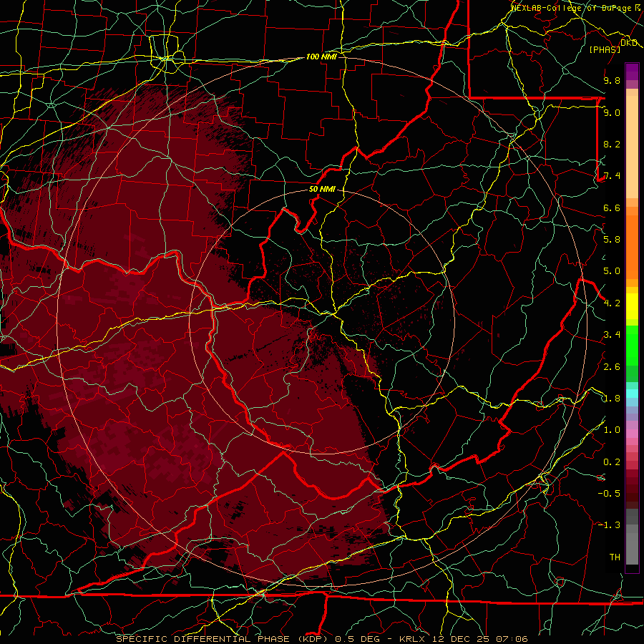The width and height of the screenshot is (644, 644).
Task: Click the 100 NMI range ring label
Action: pyautogui.click(x=321, y=57)
